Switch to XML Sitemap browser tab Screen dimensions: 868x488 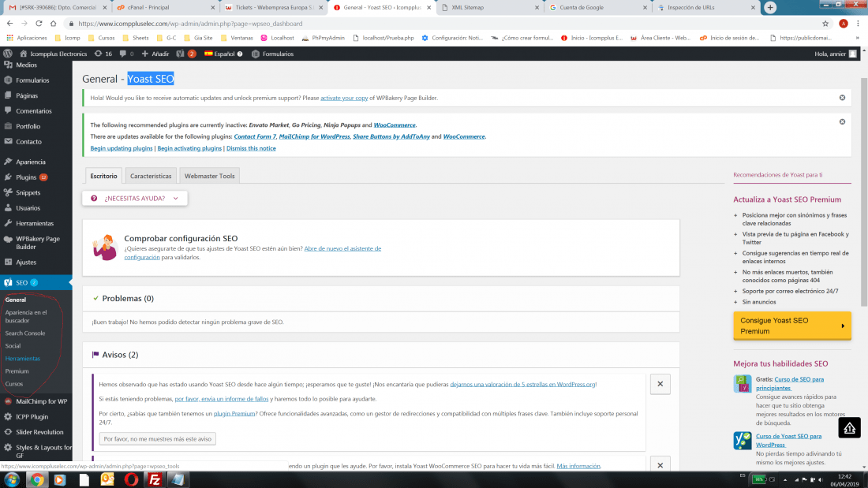click(491, 8)
